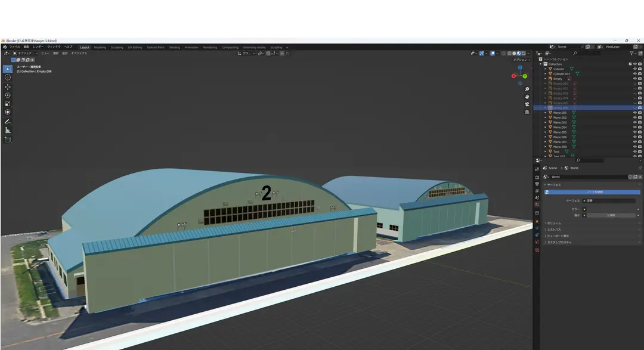This screenshot has height=350, width=644.
Task: Open the レンダー menu
Action: (x=38, y=47)
